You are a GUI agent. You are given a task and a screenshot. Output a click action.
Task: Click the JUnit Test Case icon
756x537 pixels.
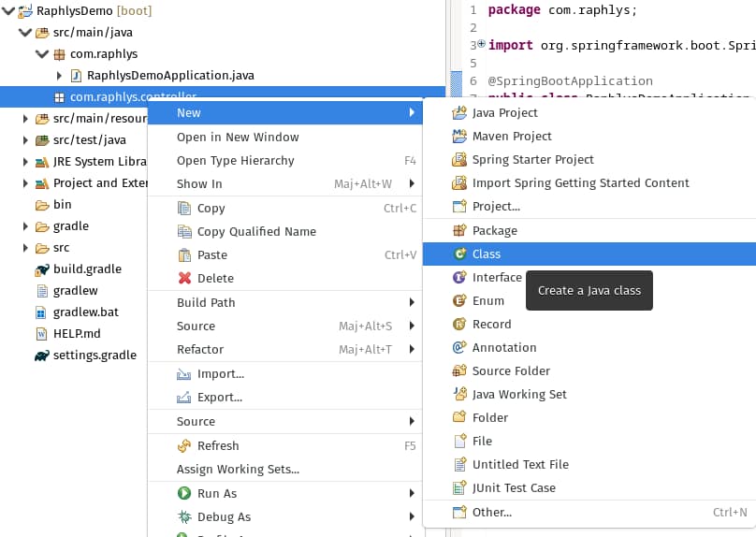pos(459,487)
